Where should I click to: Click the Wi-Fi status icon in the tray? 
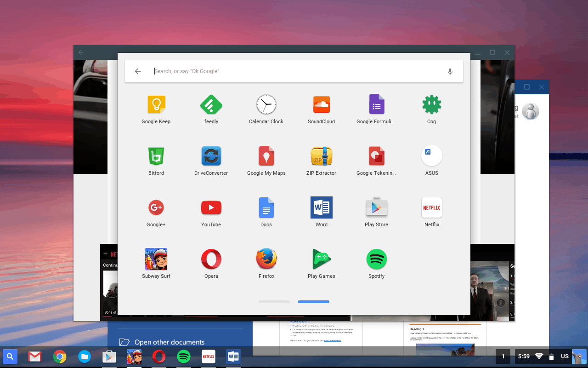point(539,356)
